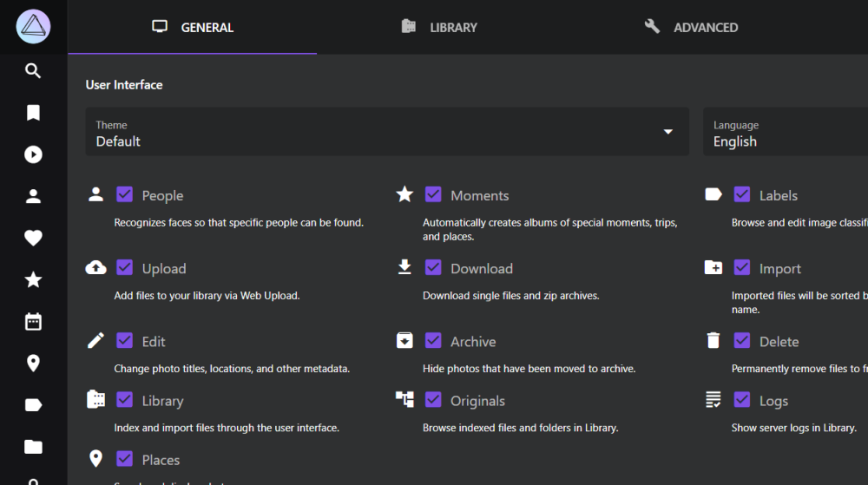Open Videos via sidebar play icon

(x=33, y=154)
